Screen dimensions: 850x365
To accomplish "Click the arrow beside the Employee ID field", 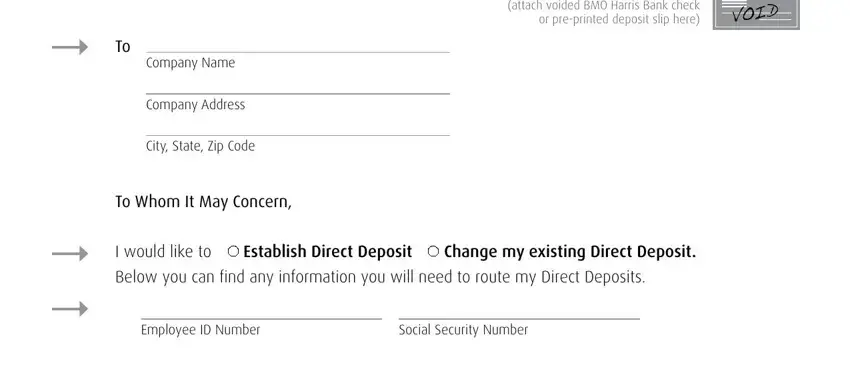I will pyautogui.click(x=70, y=309).
